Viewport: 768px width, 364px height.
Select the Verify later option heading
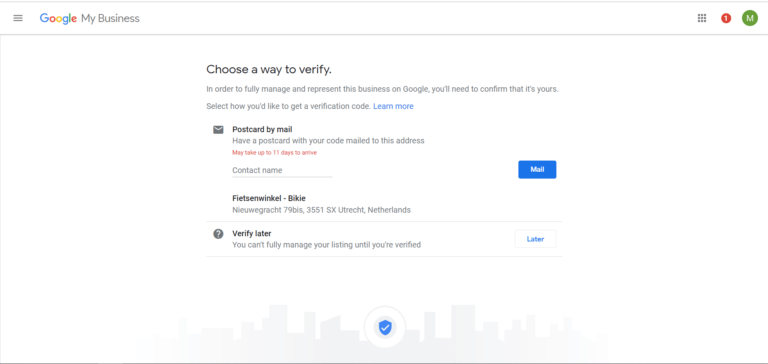click(x=252, y=234)
